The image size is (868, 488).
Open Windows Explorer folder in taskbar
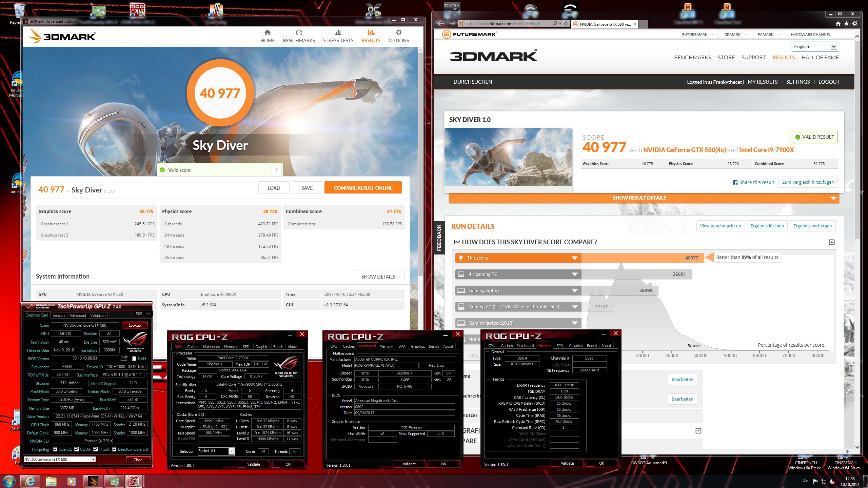click(51, 481)
